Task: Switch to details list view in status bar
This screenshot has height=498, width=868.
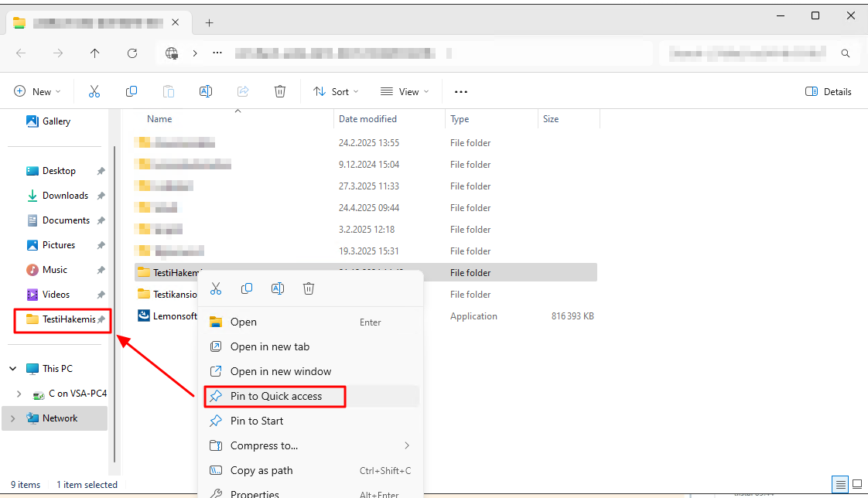Action: (840, 484)
